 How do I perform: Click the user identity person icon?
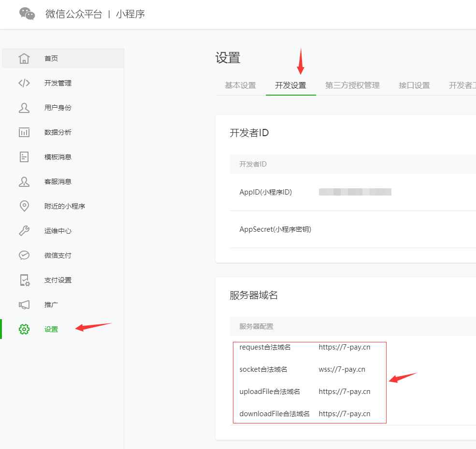[24, 108]
